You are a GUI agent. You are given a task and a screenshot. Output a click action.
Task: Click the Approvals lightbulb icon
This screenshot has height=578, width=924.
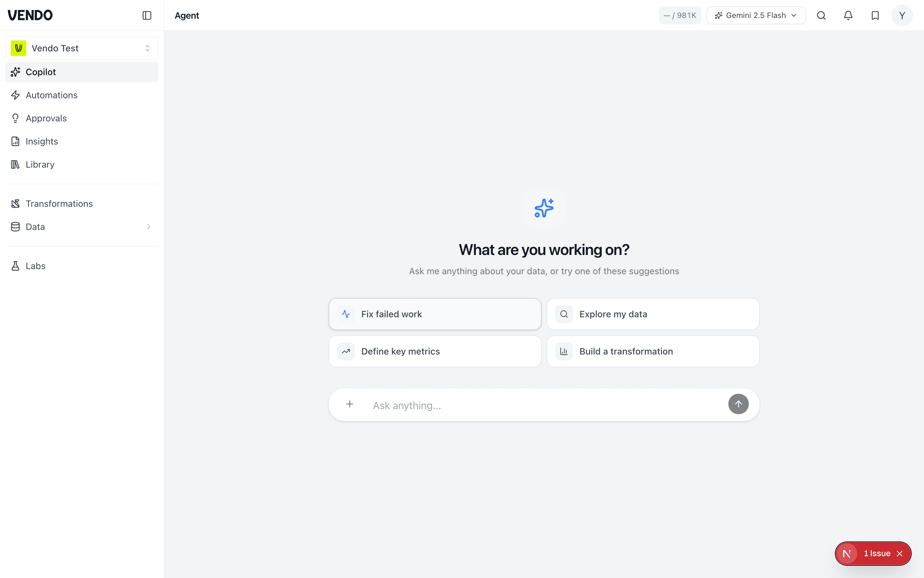click(15, 118)
